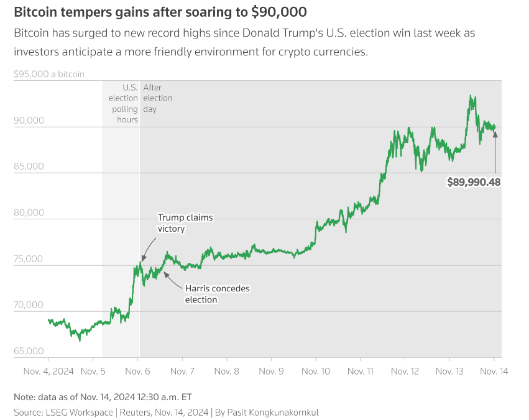Click the $95,000 a bitcoin axis label
Screen dimensions: 529x420
(48, 74)
